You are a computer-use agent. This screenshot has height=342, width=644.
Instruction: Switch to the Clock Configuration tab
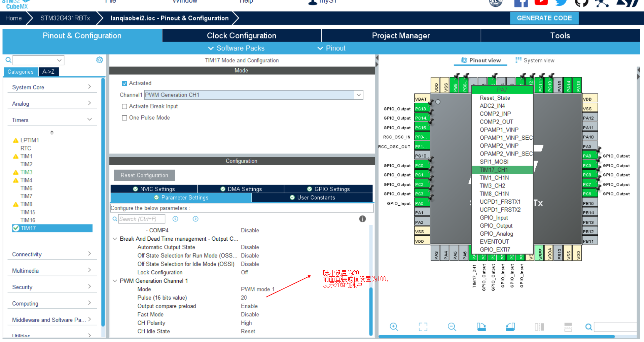tap(242, 36)
